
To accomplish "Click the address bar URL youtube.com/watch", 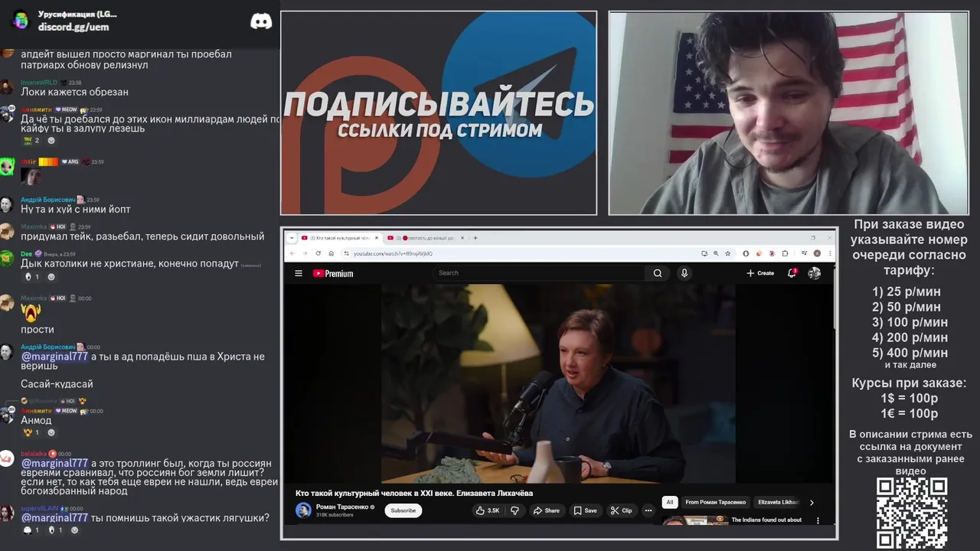I will 393,254.
